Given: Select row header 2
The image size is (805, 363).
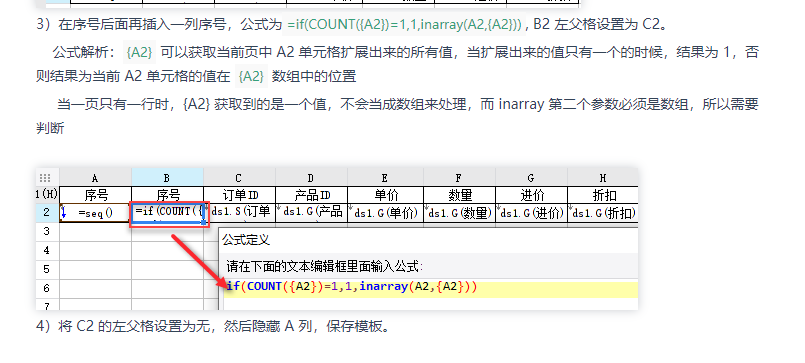Looking at the screenshot, I should [47, 213].
